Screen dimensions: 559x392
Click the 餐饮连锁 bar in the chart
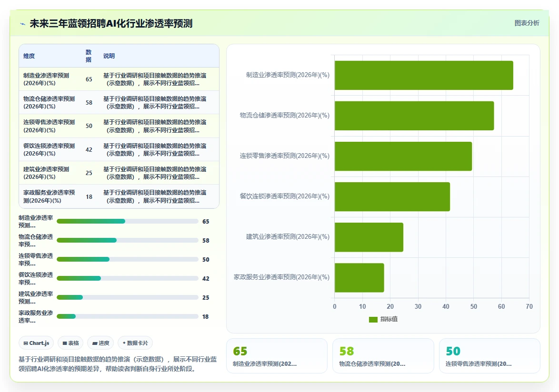(392, 196)
